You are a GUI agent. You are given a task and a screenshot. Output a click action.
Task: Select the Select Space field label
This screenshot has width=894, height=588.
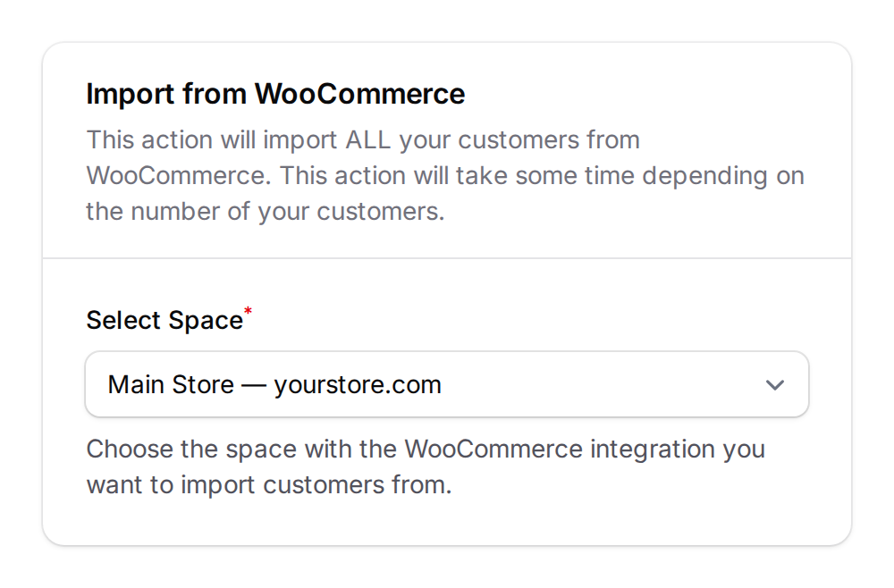click(164, 319)
